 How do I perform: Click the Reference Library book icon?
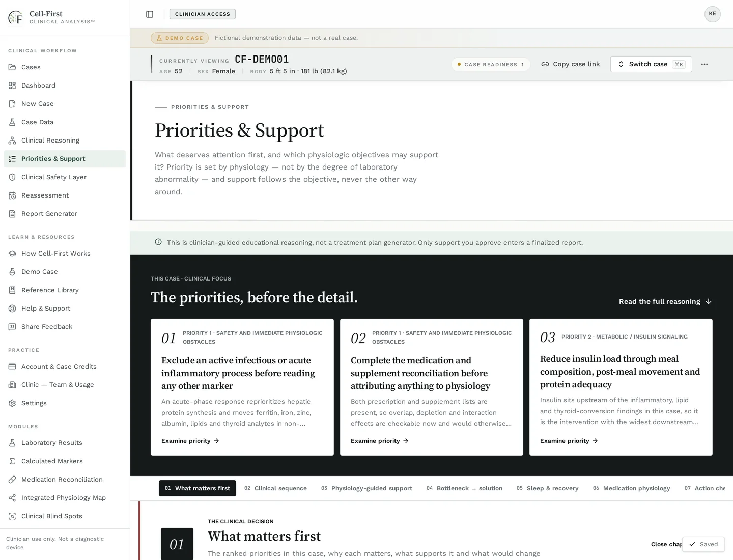(x=12, y=290)
